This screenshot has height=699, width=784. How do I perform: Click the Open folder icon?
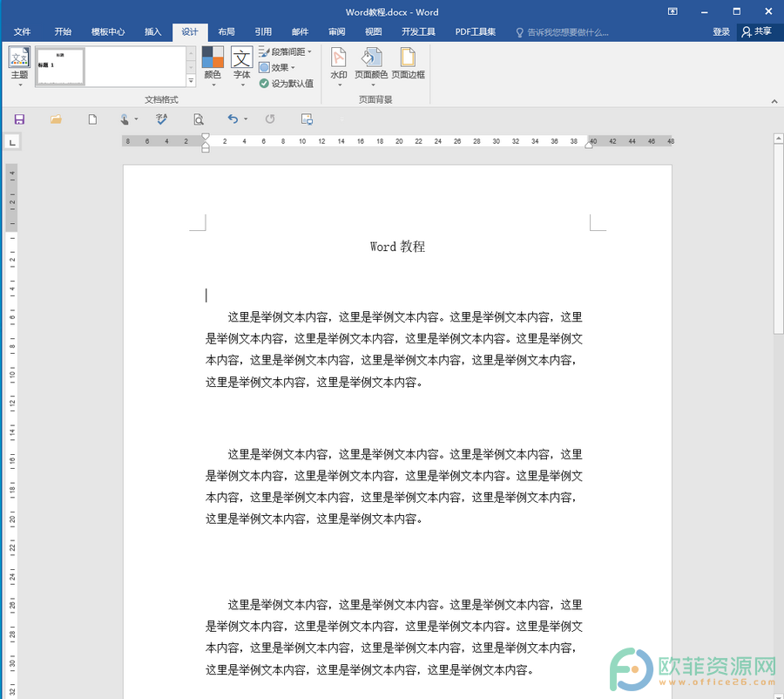56,119
